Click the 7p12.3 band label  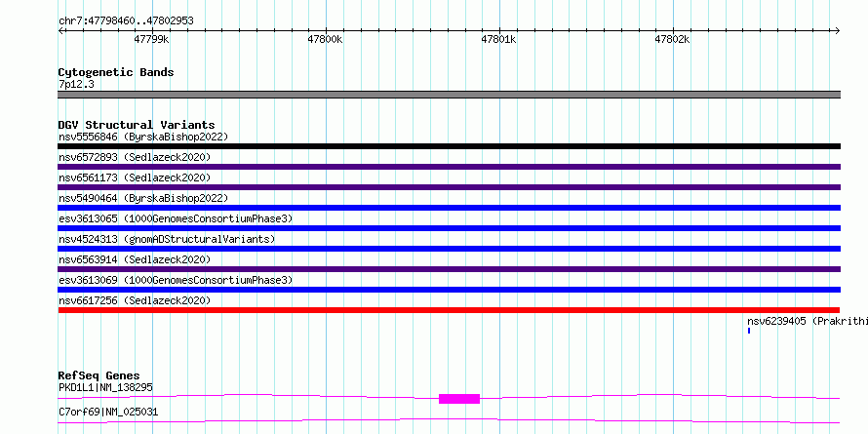point(76,84)
